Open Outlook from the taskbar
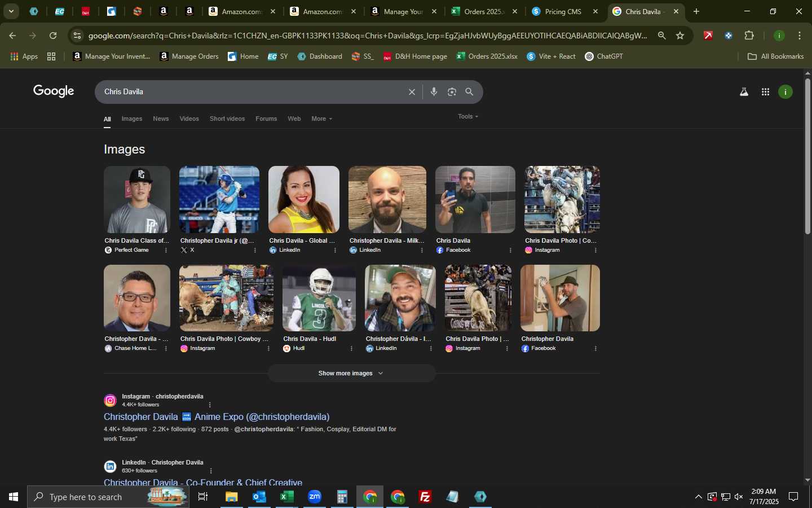Screen dimensions: 812x508 [x=259, y=497]
